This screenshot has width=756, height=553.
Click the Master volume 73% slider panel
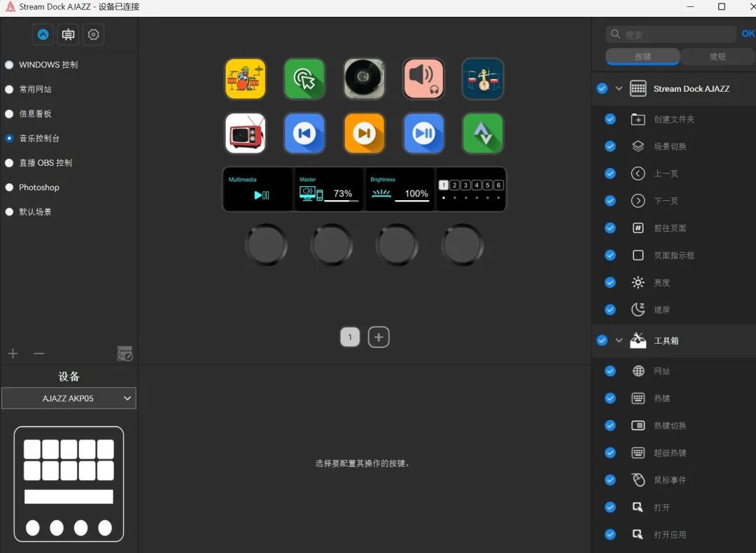[x=329, y=190]
